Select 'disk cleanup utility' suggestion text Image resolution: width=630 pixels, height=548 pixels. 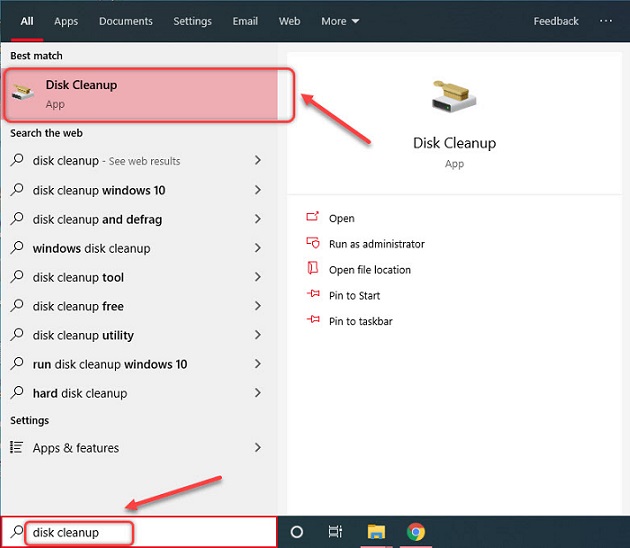tap(83, 335)
